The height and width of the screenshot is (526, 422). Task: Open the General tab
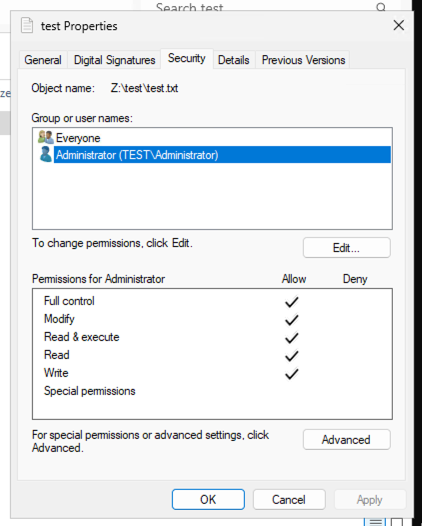pos(43,60)
